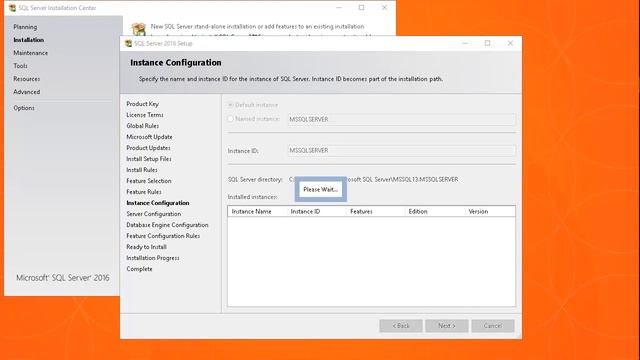640x360 pixels.
Task: Close the SQL Server Installation Center window
Action: (384, 8)
